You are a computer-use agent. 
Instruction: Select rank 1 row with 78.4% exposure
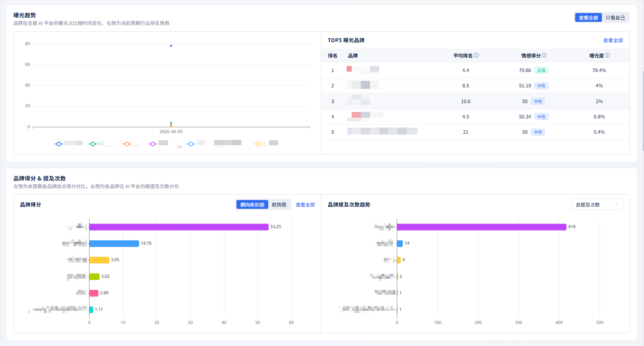tap(475, 70)
